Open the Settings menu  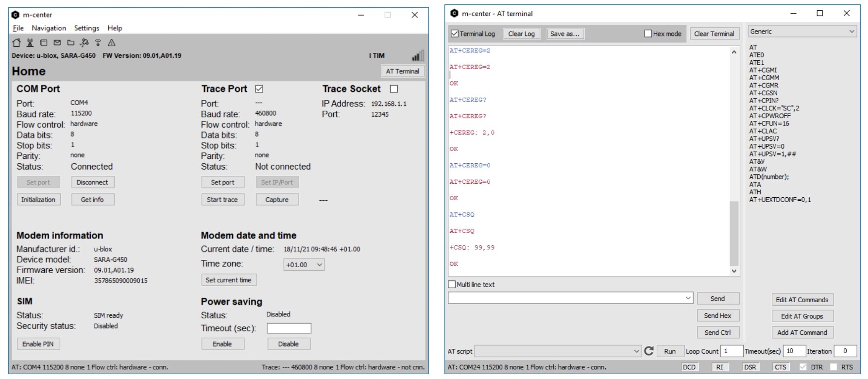(86, 28)
